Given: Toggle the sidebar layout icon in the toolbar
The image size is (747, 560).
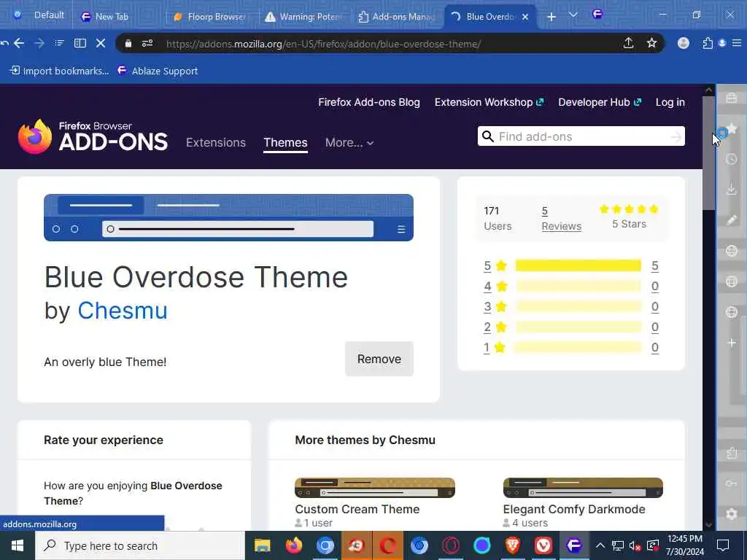Looking at the screenshot, I should [80, 43].
